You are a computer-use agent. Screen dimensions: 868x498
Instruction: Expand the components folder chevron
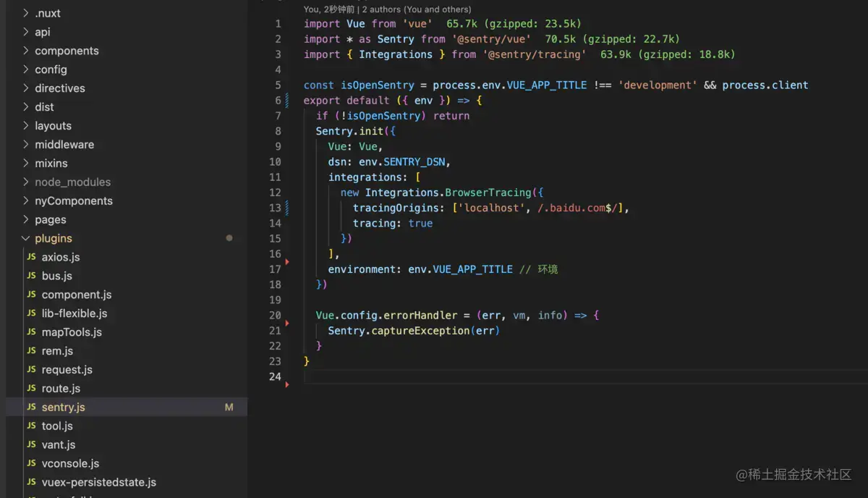[x=26, y=51]
